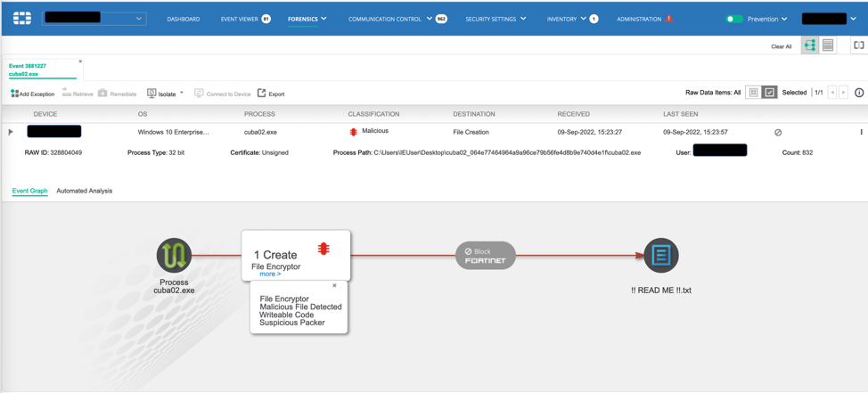868x393 pixels.
Task: Click the Writeable Code rule text
Action: tap(287, 315)
